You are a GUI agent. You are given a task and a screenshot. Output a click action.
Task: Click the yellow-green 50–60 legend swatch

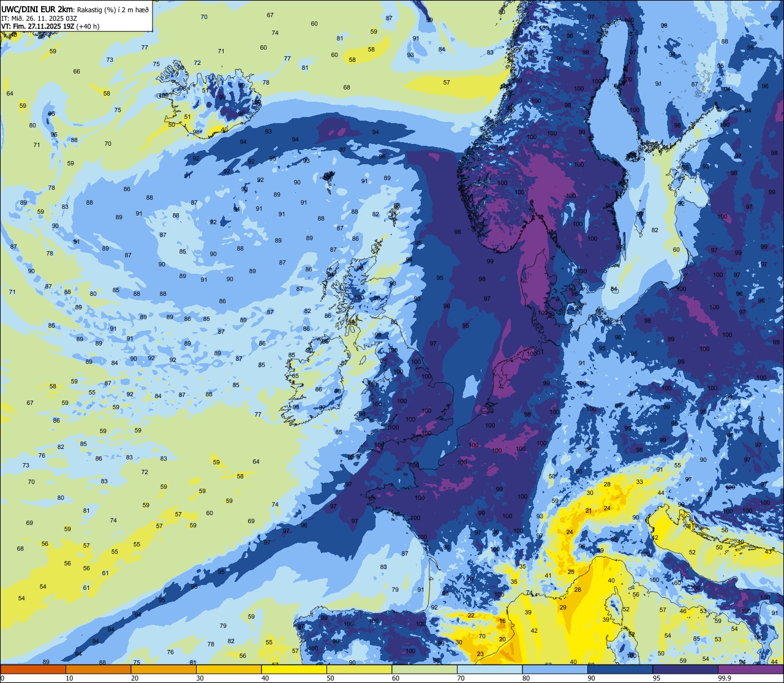tap(359, 669)
